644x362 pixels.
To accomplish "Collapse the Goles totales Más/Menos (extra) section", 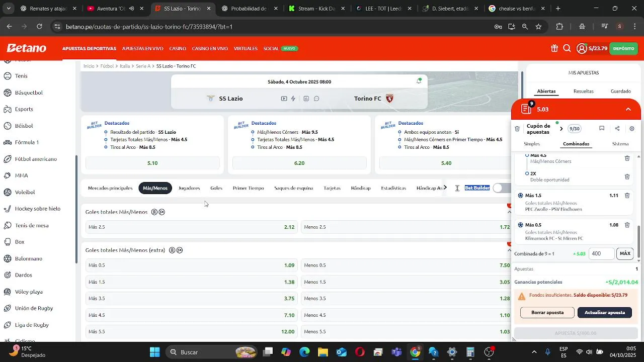I will 509,250.
